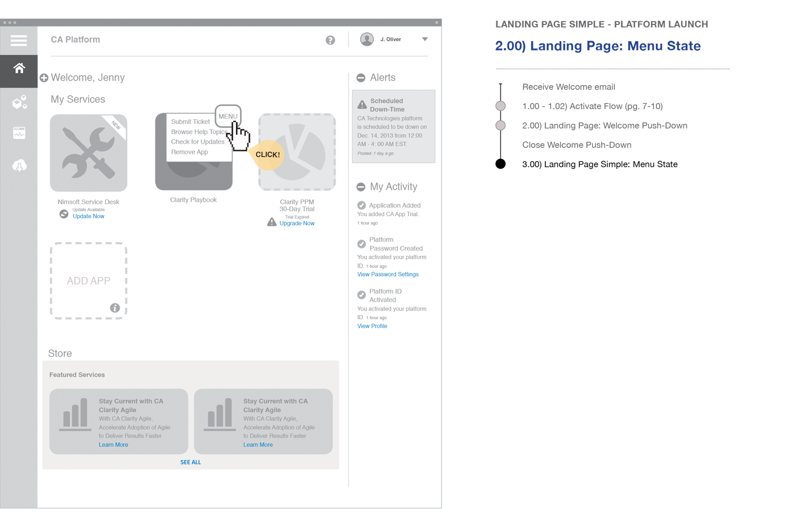Expand the Welcome, Jenny plus icon
This screenshot has height=532, width=798.
point(44,78)
